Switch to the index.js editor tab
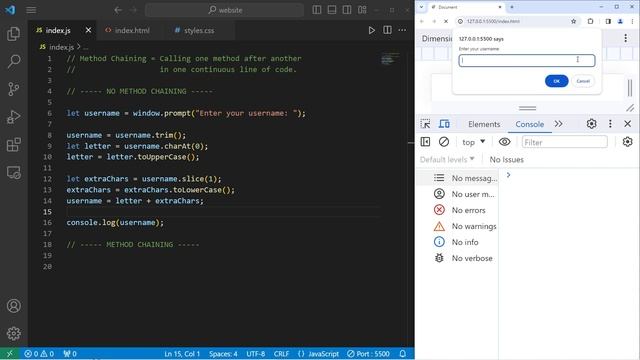640x360 pixels. (x=58, y=30)
